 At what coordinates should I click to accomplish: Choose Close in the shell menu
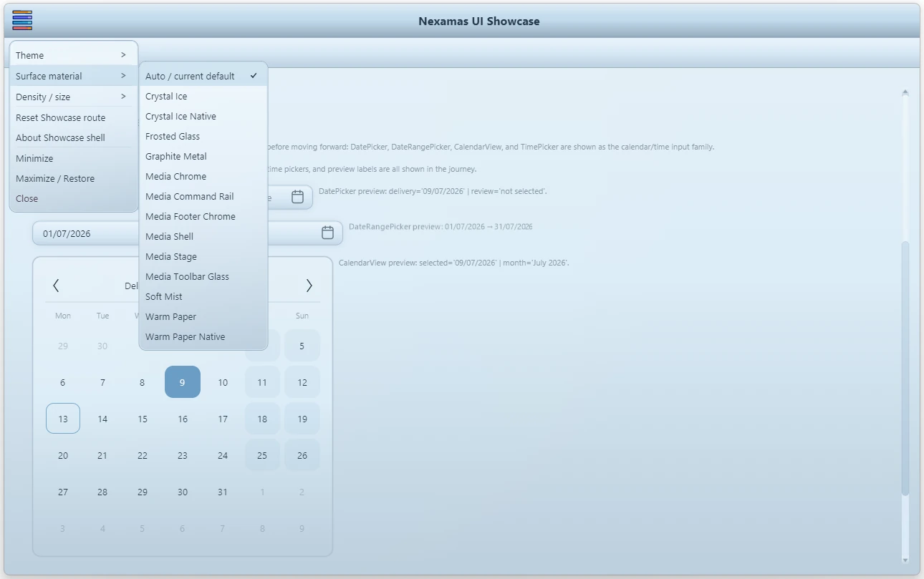(x=74, y=198)
